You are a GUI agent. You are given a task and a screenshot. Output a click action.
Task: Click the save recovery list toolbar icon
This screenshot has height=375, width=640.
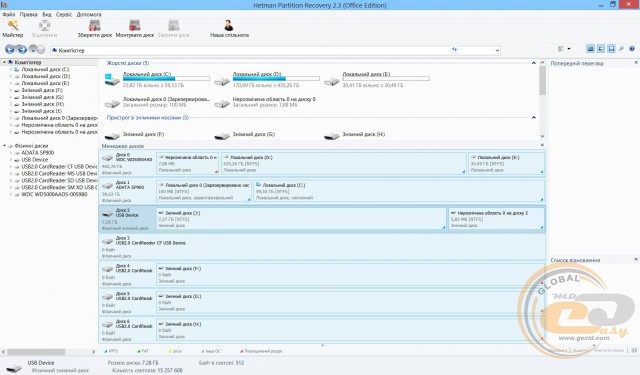click(611, 49)
